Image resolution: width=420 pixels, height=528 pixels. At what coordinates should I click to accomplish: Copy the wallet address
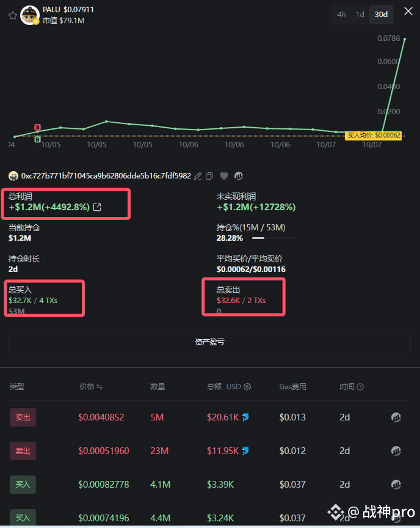click(x=209, y=176)
